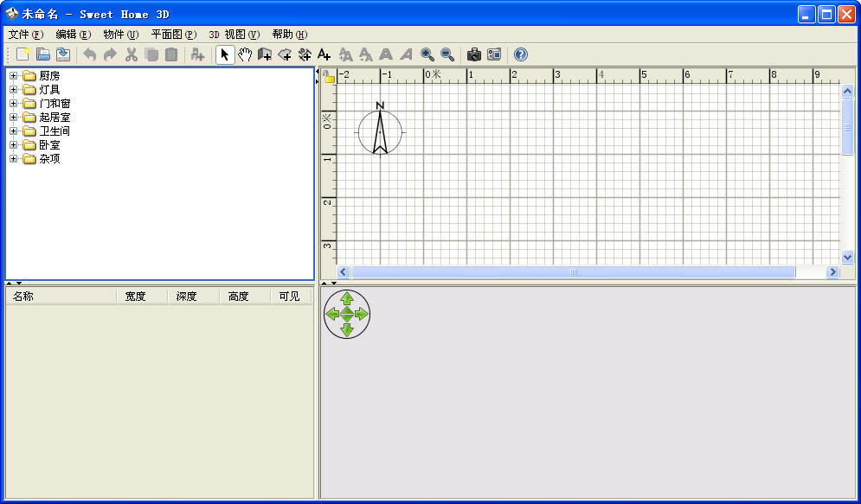Expand the 卧室 folder in catalog
Viewport: 861px width, 504px height.
coord(14,145)
